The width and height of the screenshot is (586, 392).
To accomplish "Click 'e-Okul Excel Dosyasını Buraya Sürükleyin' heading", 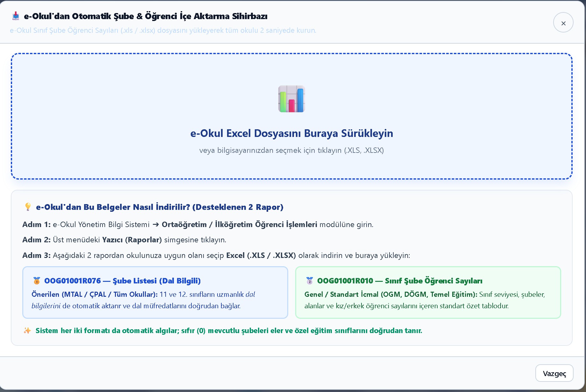I will click(292, 133).
